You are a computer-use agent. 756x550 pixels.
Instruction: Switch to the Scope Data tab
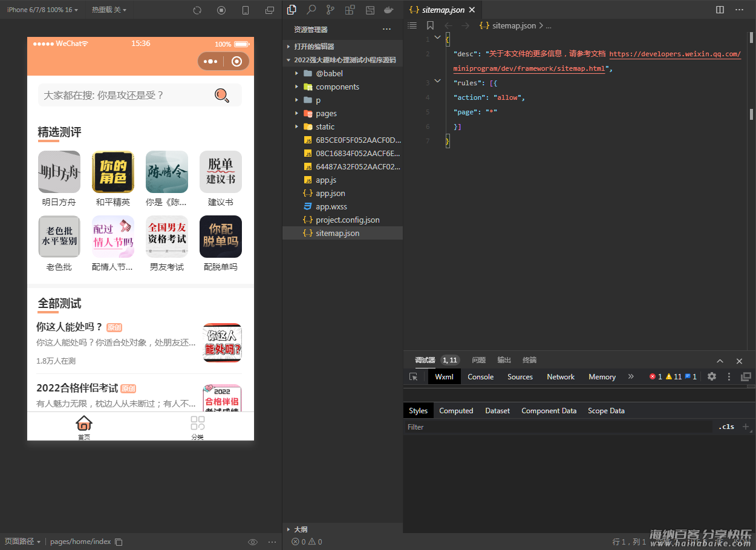coord(606,410)
